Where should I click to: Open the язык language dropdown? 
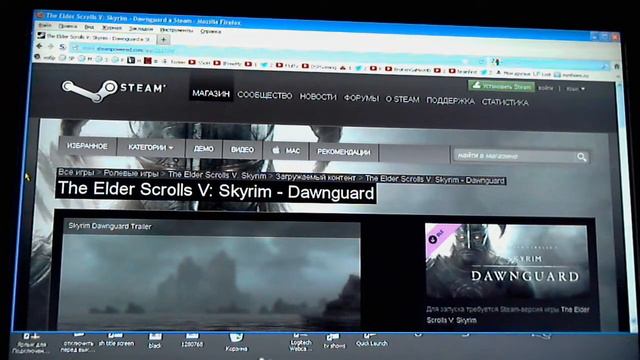575,89
